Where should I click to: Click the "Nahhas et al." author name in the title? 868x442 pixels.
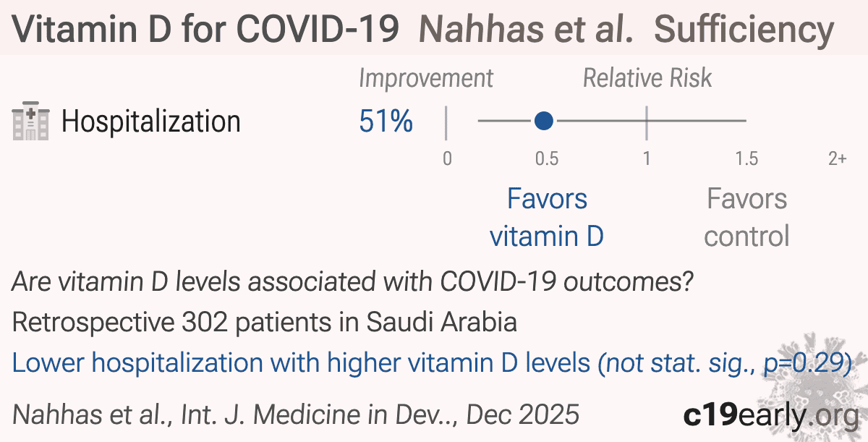(x=526, y=30)
